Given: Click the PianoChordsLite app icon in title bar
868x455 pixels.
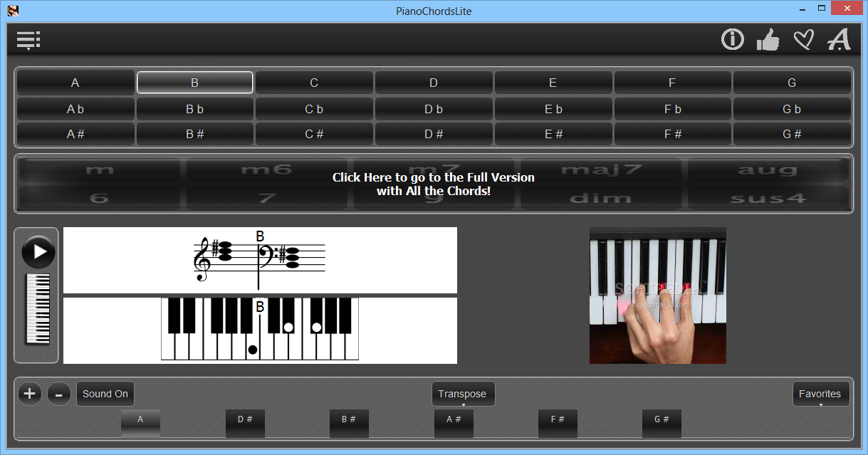Looking at the screenshot, I should point(12,10).
